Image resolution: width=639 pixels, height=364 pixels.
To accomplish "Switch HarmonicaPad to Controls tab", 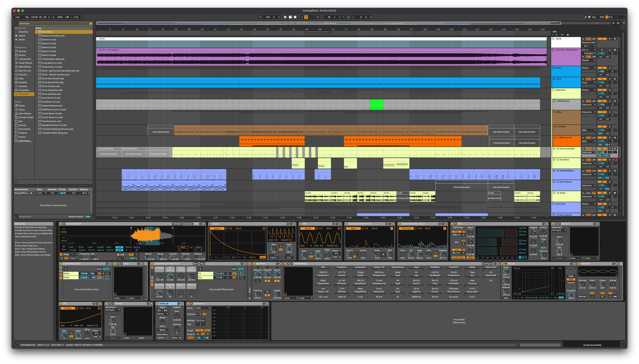I will [x=187, y=224].
